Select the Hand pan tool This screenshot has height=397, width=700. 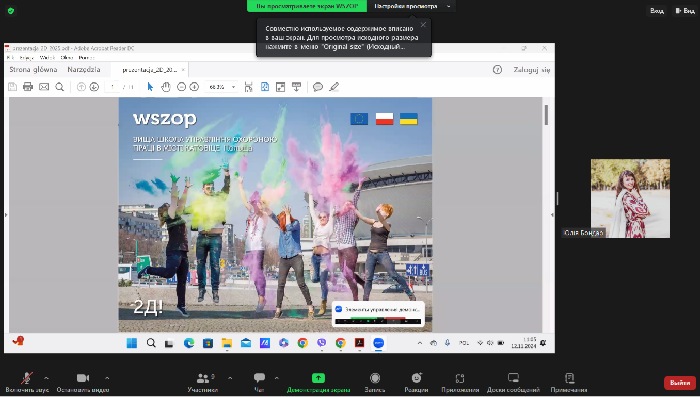[x=166, y=87]
